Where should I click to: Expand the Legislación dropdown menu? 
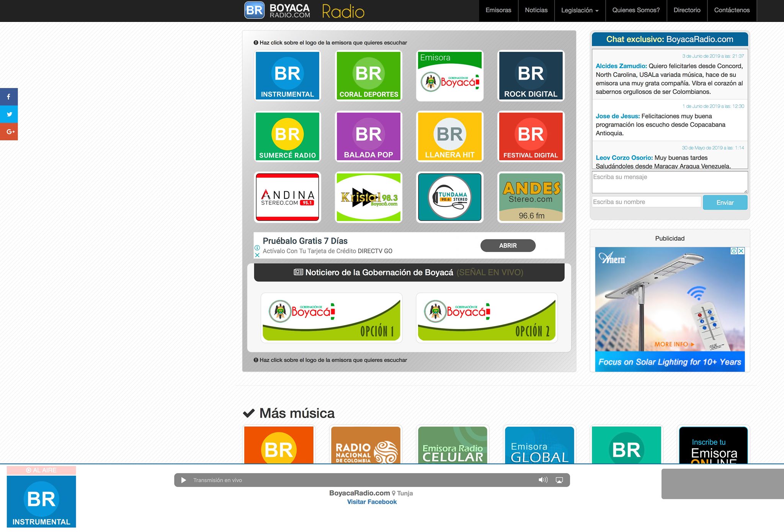pyautogui.click(x=580, y=10)
